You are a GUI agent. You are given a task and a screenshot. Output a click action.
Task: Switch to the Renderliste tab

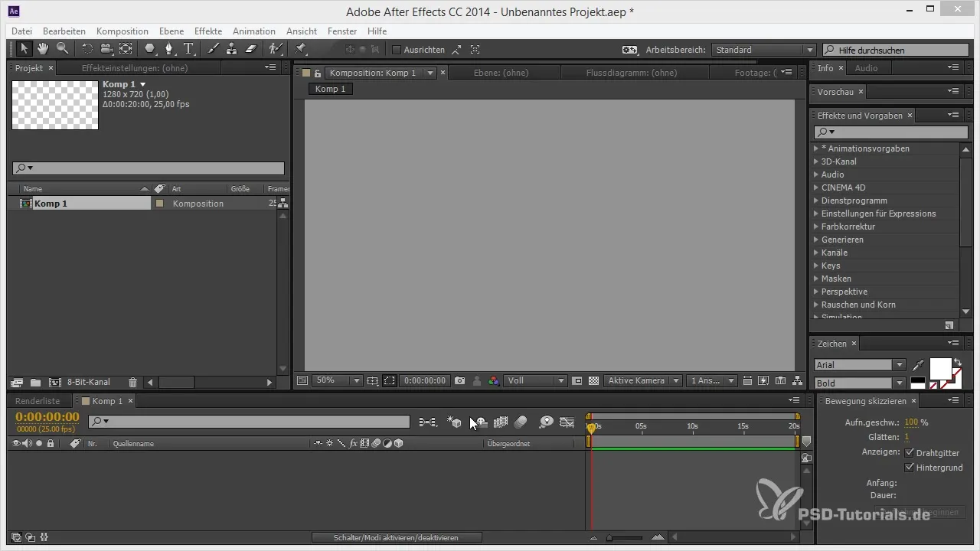point(38,401)
